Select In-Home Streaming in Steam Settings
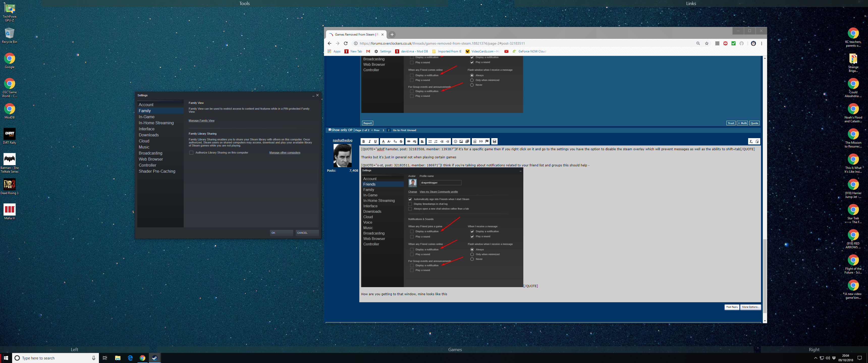 pyautogui.click(x=160, y=123)
